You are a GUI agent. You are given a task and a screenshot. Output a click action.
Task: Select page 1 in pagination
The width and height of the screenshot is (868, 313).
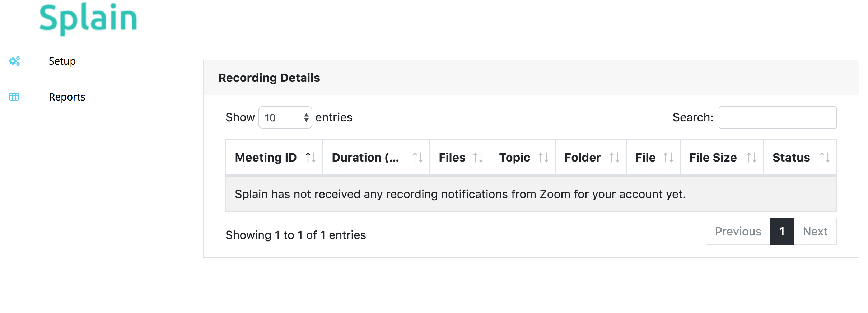pyautogui.click(x=782, y=232)
